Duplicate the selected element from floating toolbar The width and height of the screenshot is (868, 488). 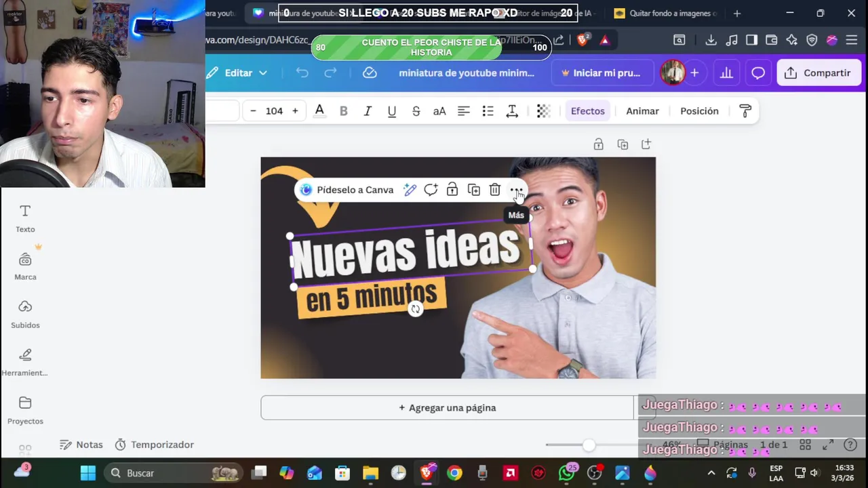474,190
